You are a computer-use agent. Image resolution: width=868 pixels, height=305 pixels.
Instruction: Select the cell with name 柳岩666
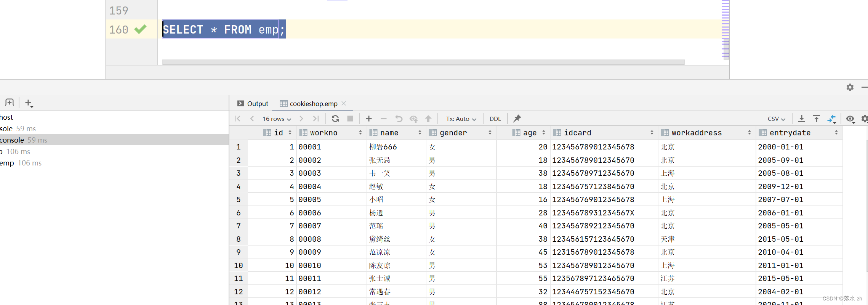(x=396, y=147)
